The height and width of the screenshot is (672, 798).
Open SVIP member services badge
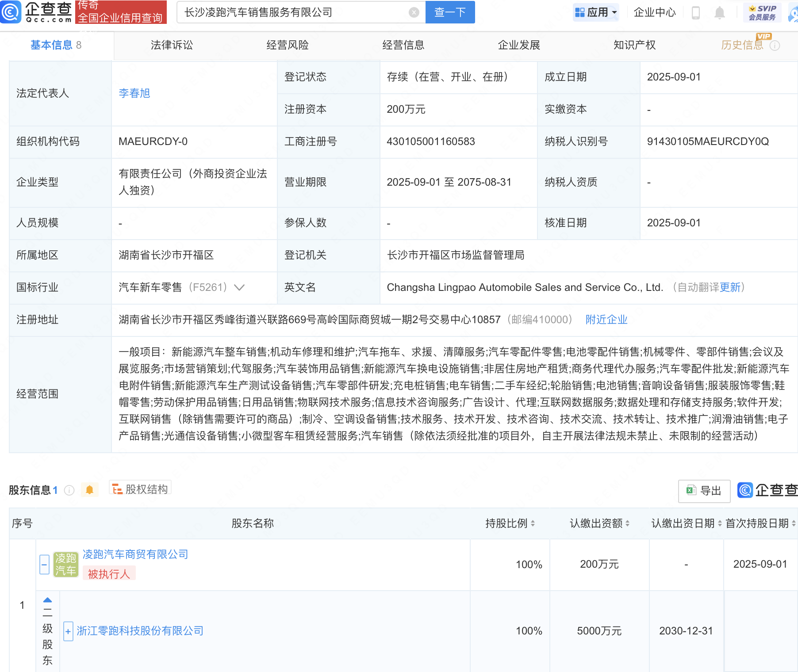click(762, 12)
